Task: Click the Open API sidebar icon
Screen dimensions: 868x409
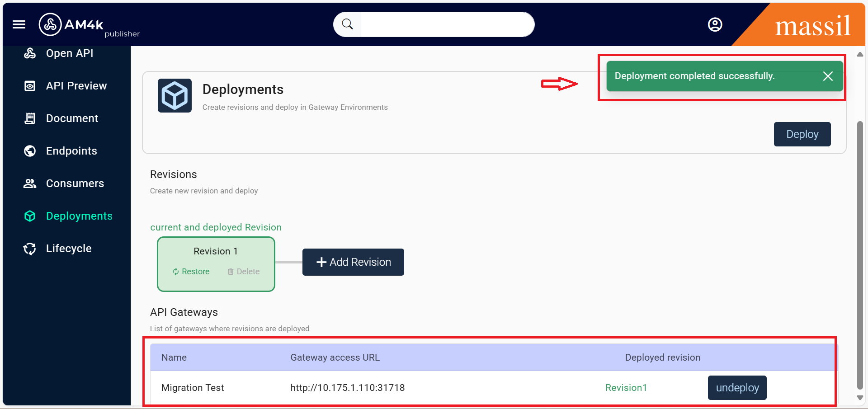Action: coord(30,53)
